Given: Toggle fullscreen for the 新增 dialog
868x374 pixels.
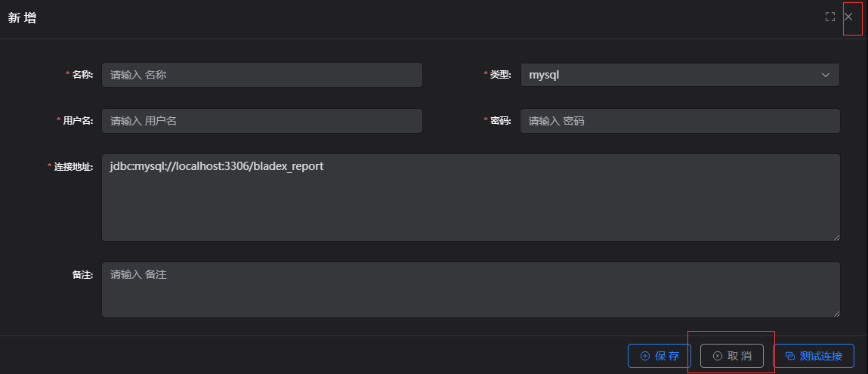Looking at the screenshot, I should coord(829,17).
